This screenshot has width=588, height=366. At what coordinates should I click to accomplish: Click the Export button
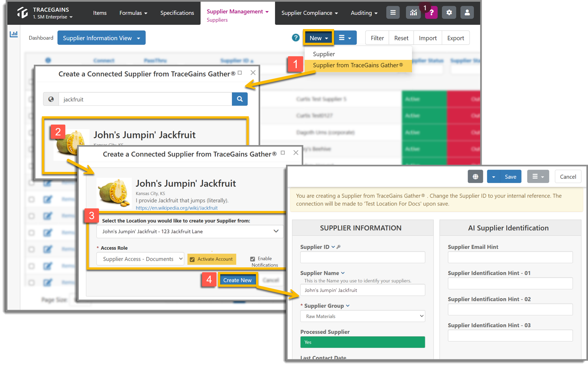pyautogui.click(x=455, y=38)
